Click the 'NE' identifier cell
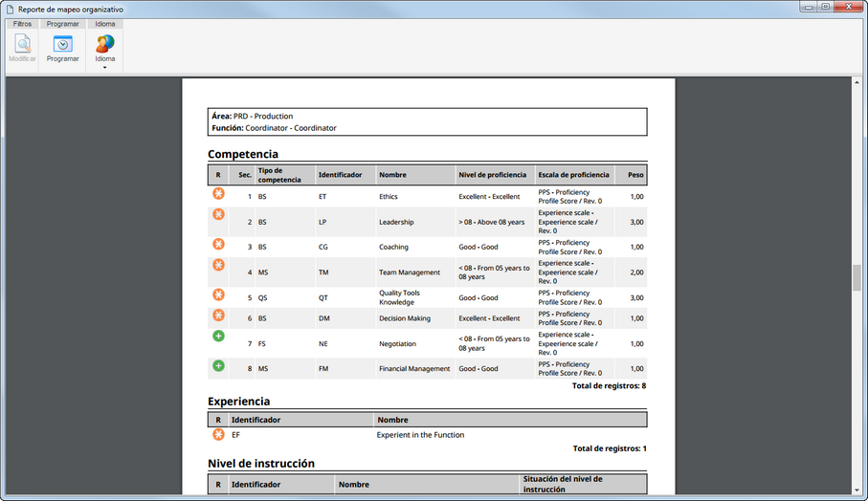This screenshot has height=501, width=868. tap(323, 343)
